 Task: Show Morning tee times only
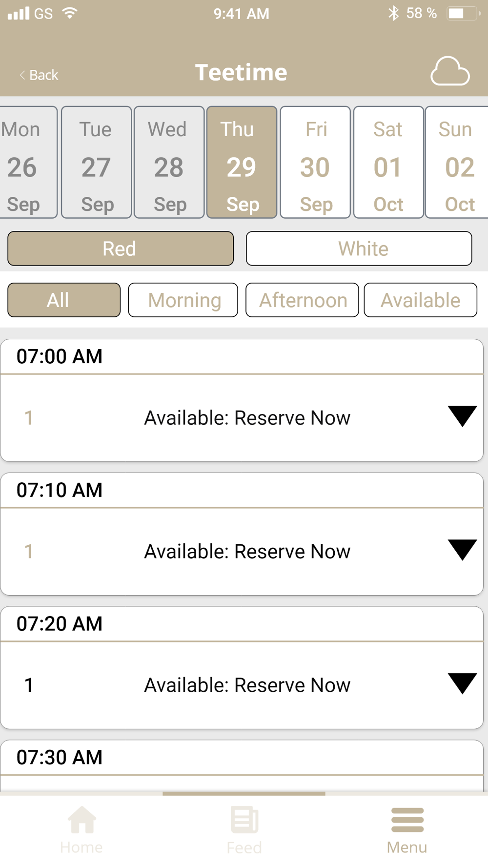pos(183,300)
